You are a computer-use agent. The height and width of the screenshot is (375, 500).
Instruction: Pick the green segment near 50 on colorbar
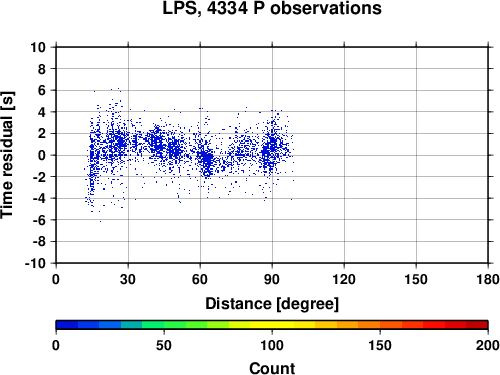(x=164, y=325)
